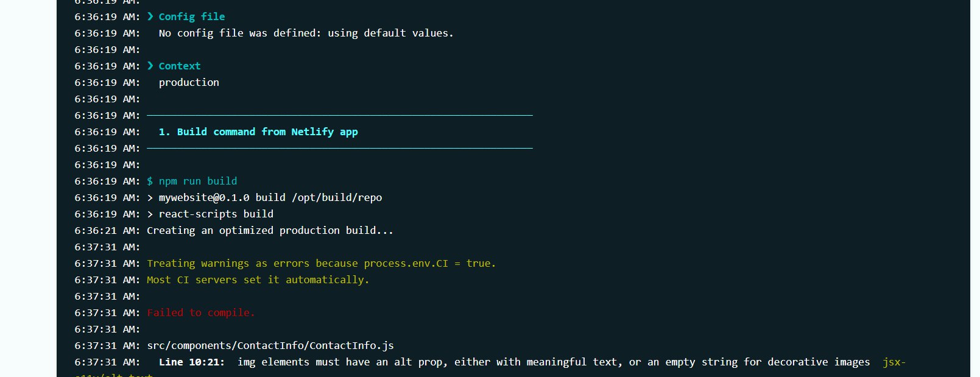Click the 6:36:21 AM timestamp
Viewport: 980px width, 377px height.
pyautogui.click(x=107, y=230)
